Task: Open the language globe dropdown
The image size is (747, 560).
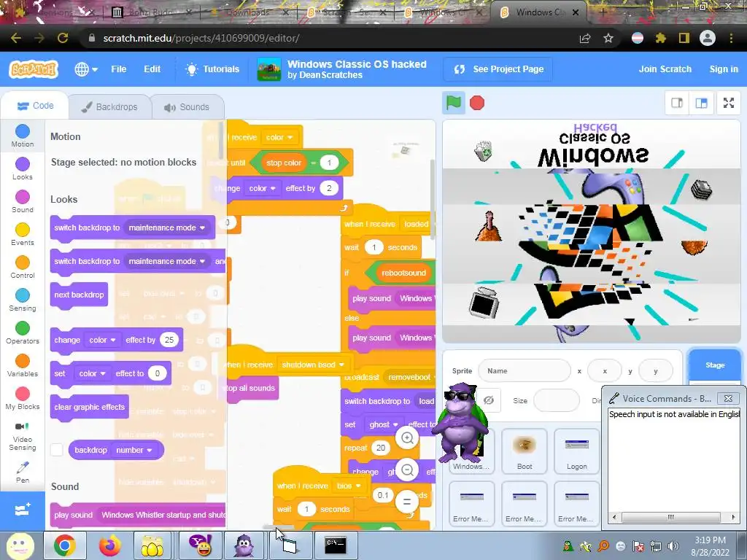Action: coord(86,69)
